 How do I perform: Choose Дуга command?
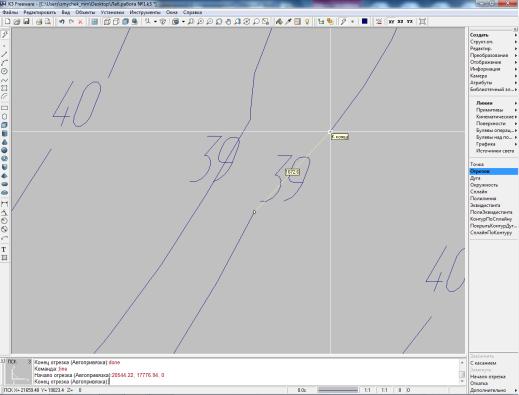[x=475, y=178]
